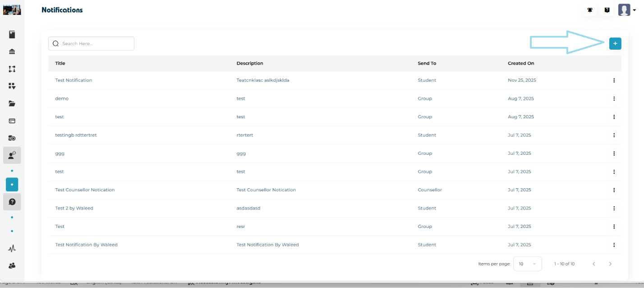Open the 'Test 2 by Waleed' notification title
Image resolution: width=644 pixels, height=288 pixels.
(x=74, y=208)
